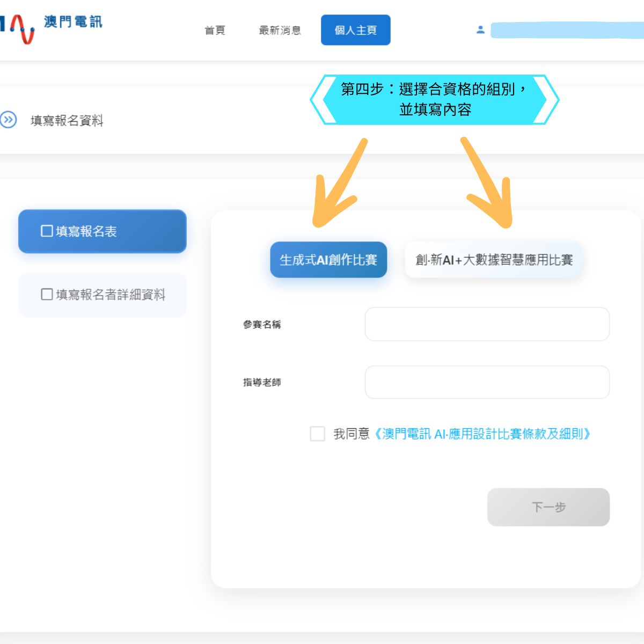Click the 澳門電訊 CTM logo
The image size is (644, 644).
[x=51, y=28]
